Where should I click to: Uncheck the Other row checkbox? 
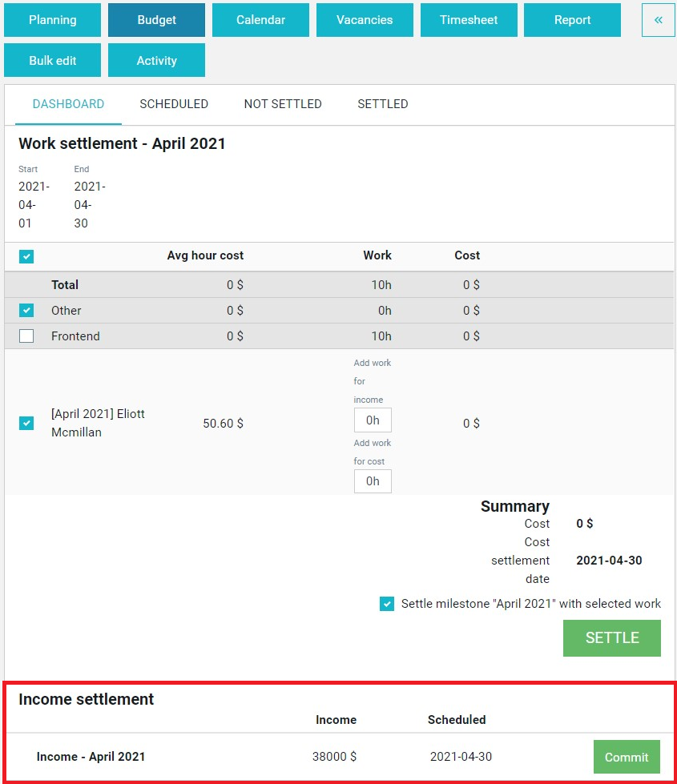click(26, 310)
